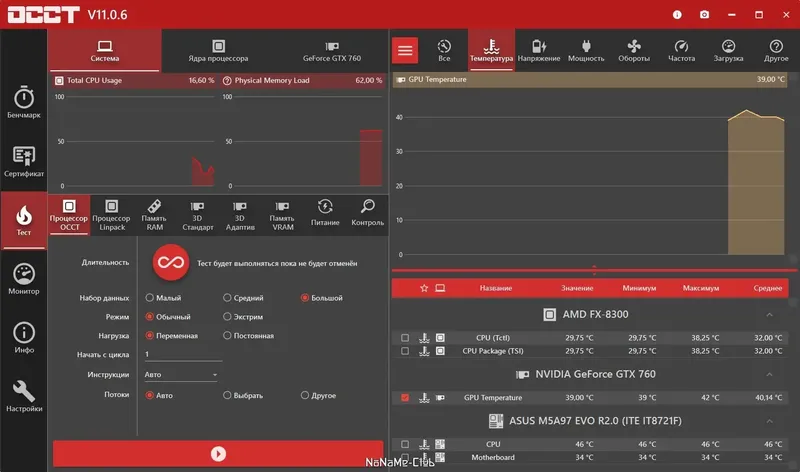Show Мощность power sensors
Image resolution: width=800 pixels, height=472 pixels.
(x=586, y=51)
